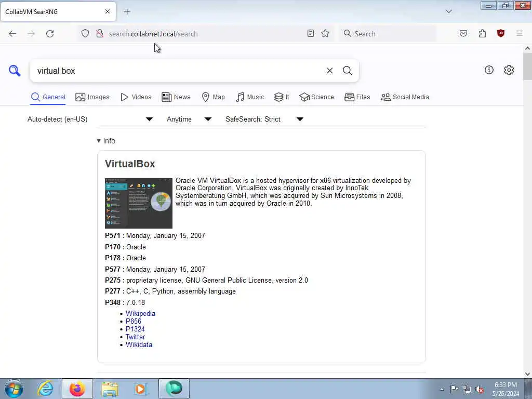Image resolution: width=532 pixels, height=399 pixels.
Task: Open the Windows Start menu
Action: (x=14, y=389)
